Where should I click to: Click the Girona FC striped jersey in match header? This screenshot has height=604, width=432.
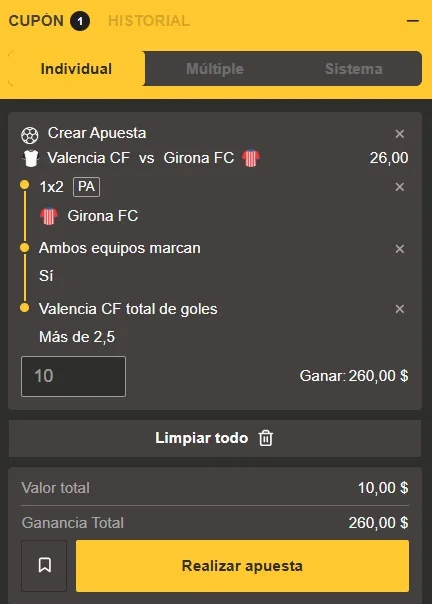pyautogui.click(x=251, y=158)
